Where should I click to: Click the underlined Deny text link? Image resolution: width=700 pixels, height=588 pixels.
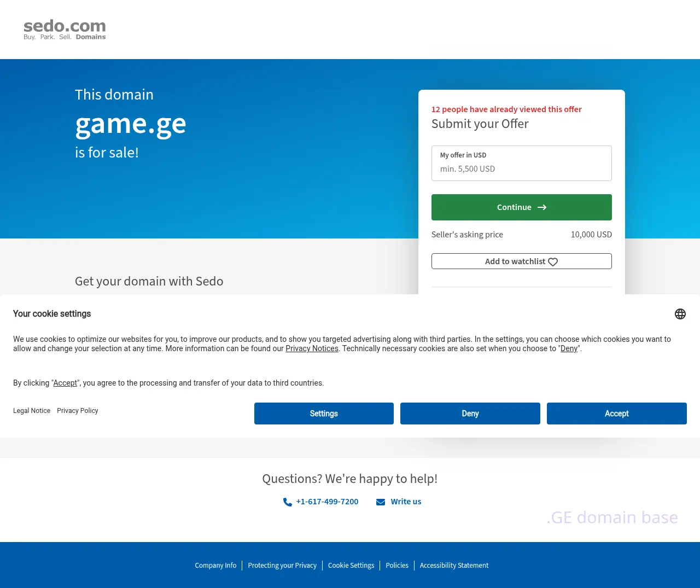[569, 349]
